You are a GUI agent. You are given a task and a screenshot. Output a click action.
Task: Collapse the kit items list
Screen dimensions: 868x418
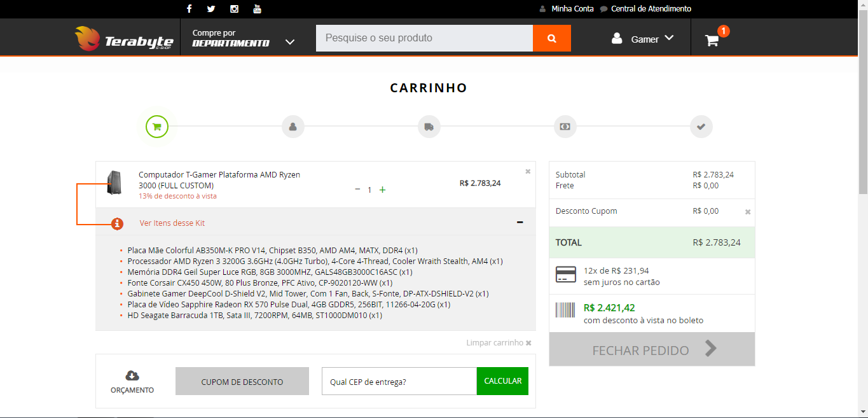pyautogui.click(x=520, y=222)
